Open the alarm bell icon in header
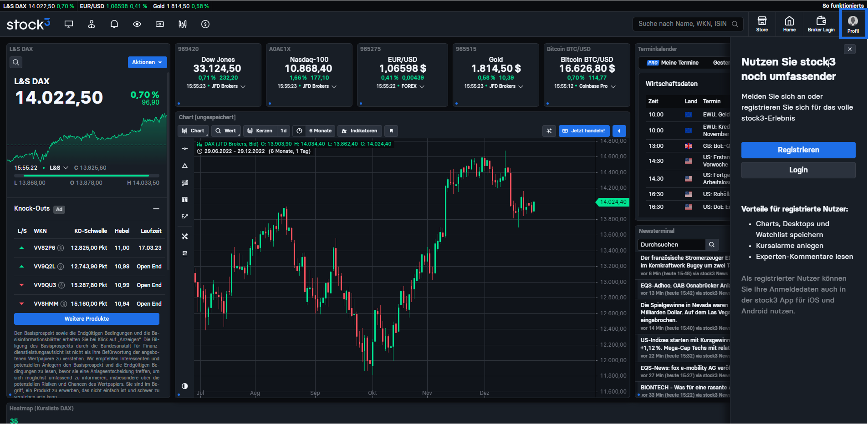The height and width of the screenshot is (424, 868). click(x=114, y=24)
